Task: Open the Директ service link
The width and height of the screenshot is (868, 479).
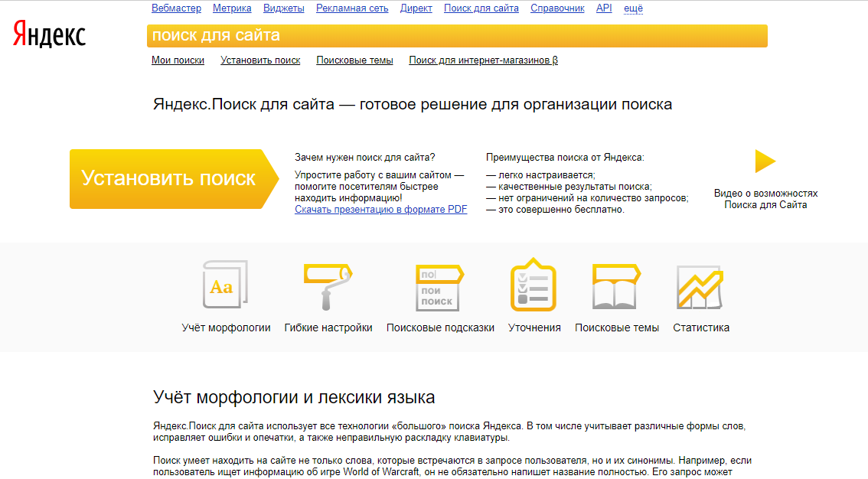Action: pos(416,8)
